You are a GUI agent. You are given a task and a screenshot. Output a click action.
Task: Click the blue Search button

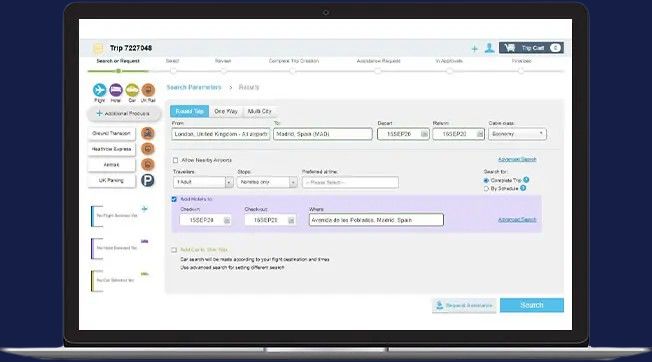coord(532,305)
